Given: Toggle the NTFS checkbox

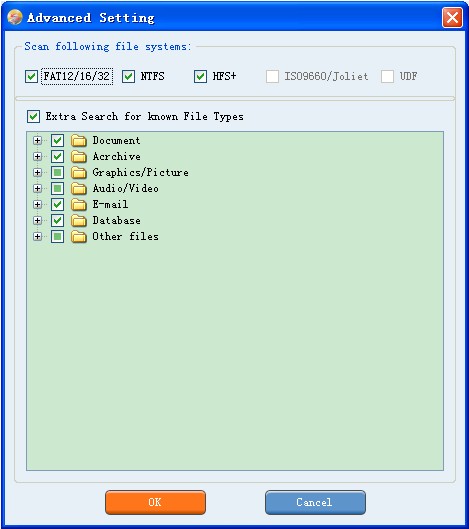Looking at the screenshot, I should pyautogui.click(x=128, y=77).
